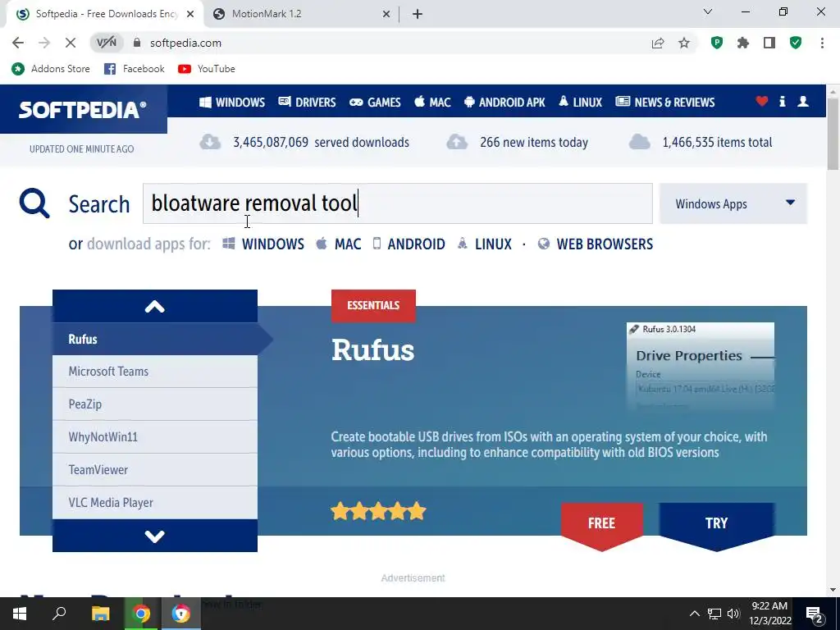Open taskbar search magnifier
This screenshot has height=630, width=840.
[59, 614]
